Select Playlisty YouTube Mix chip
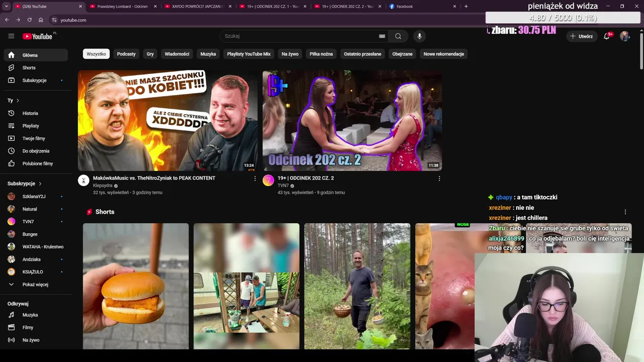Screen dimensions: 644x362 click(249, 54)
